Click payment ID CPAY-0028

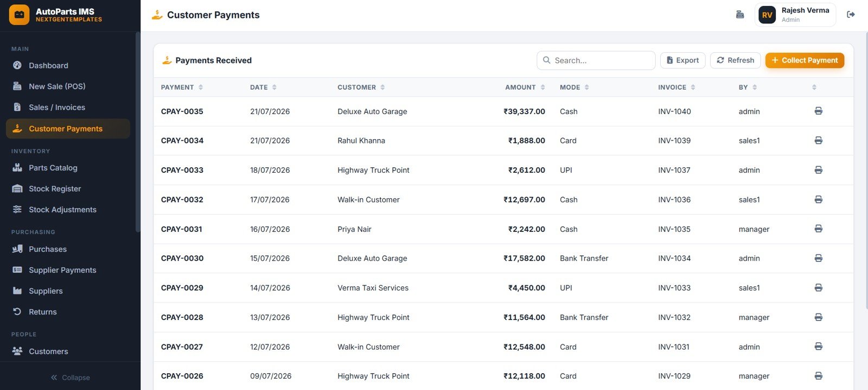click(182, 317)
